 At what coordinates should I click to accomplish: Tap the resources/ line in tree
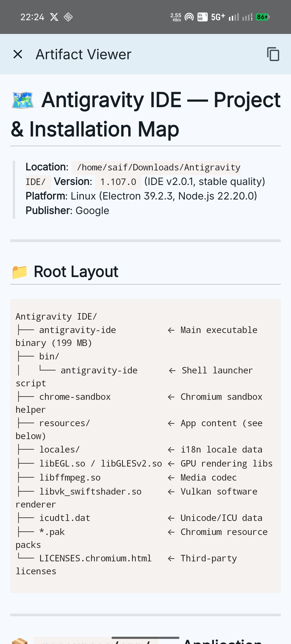pyautogui.click(x=64, y=423)
